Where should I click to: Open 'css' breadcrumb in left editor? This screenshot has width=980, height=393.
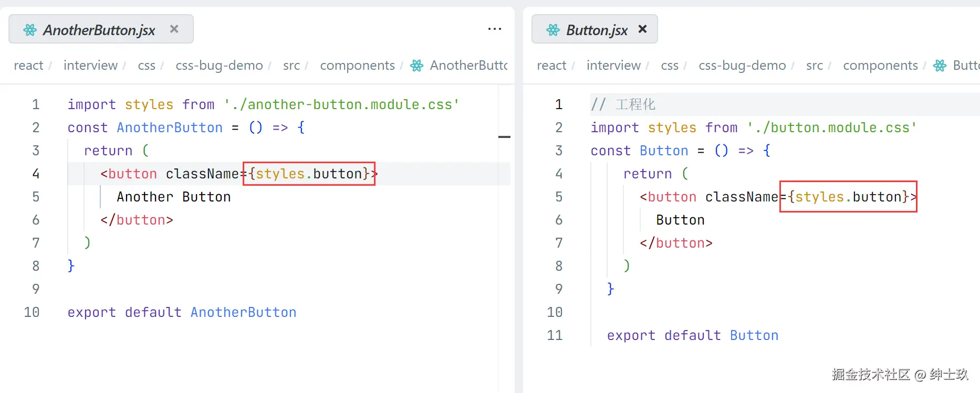(147, 66)
